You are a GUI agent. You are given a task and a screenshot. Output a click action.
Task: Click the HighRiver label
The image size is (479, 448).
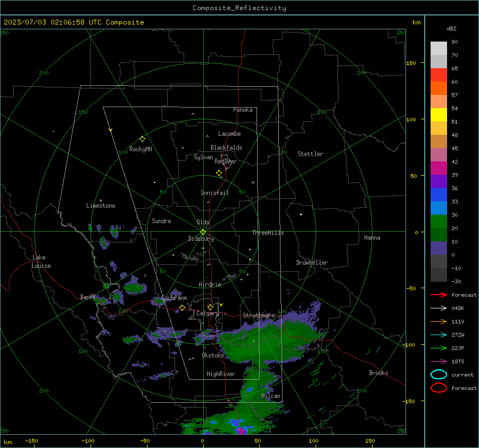tap(221, 374)
